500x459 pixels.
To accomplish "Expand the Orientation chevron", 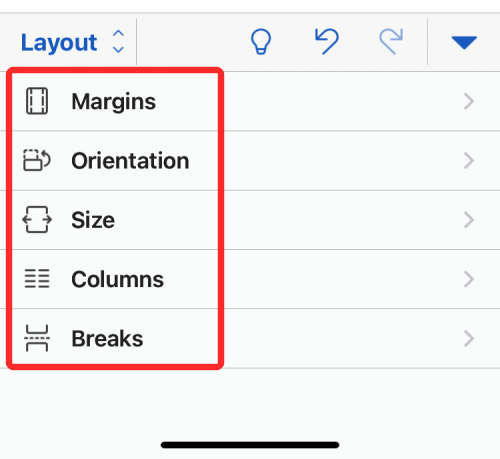I will [469, 161].
